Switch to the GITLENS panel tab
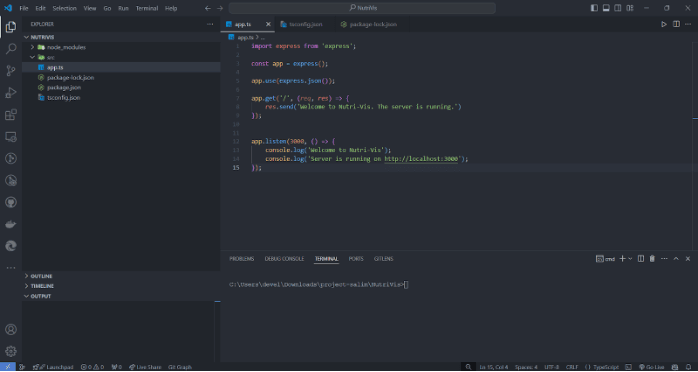 (384, 259)
